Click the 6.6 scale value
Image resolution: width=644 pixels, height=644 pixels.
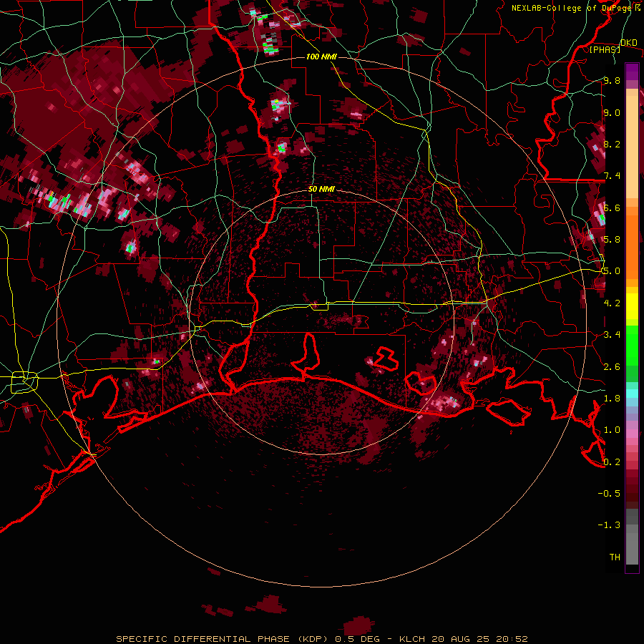point(612,208)
